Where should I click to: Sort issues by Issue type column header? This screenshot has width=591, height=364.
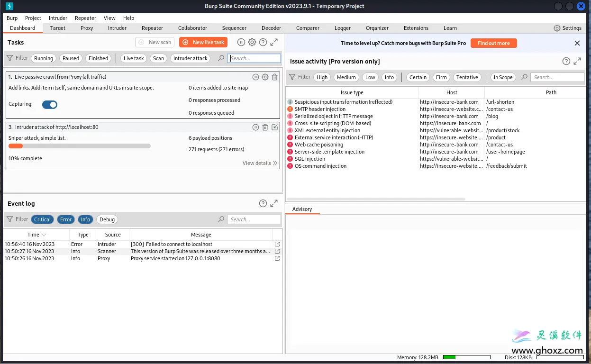pos(352,92)
